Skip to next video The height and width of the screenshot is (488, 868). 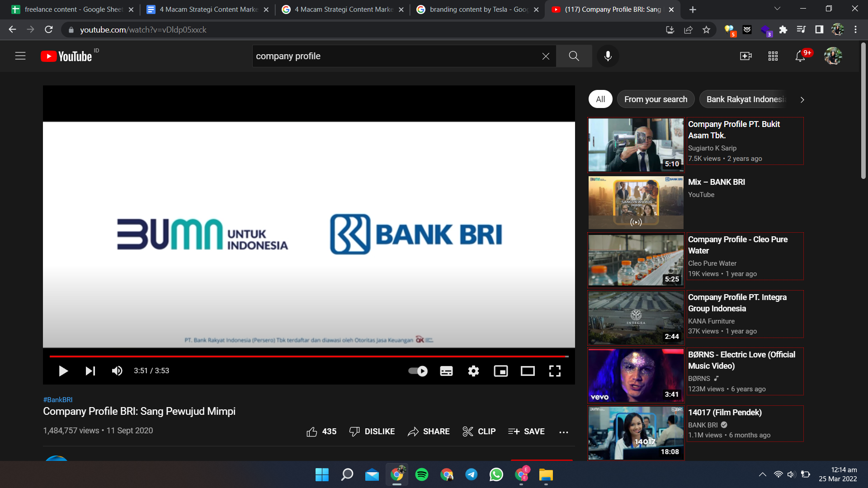tap(90, 371)
